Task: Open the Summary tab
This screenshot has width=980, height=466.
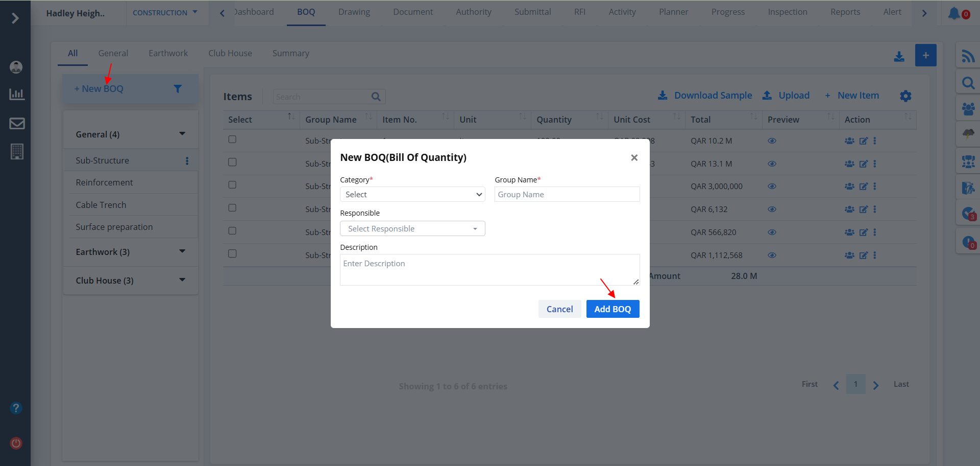Action: pyautogui.click(x=290, y=54)
